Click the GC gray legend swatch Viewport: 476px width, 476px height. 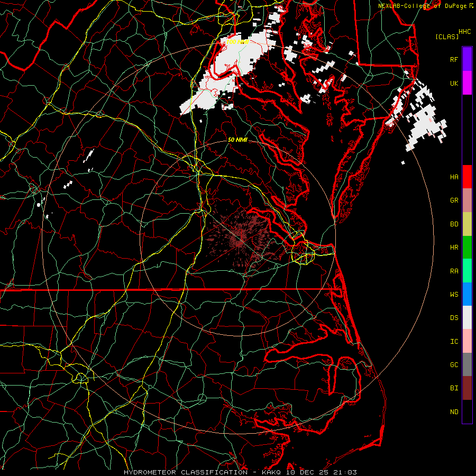(x=467, y=364)
